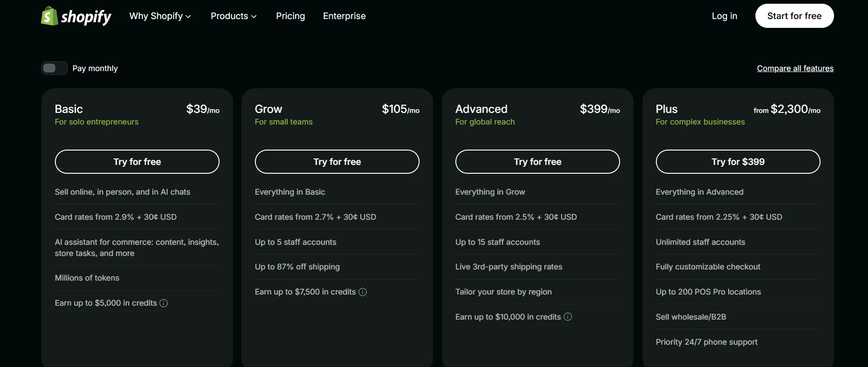This screenshot has height=367, width=868.
Task: Open info icon next to $7,500 credits
Action: [x=363, y=292]
